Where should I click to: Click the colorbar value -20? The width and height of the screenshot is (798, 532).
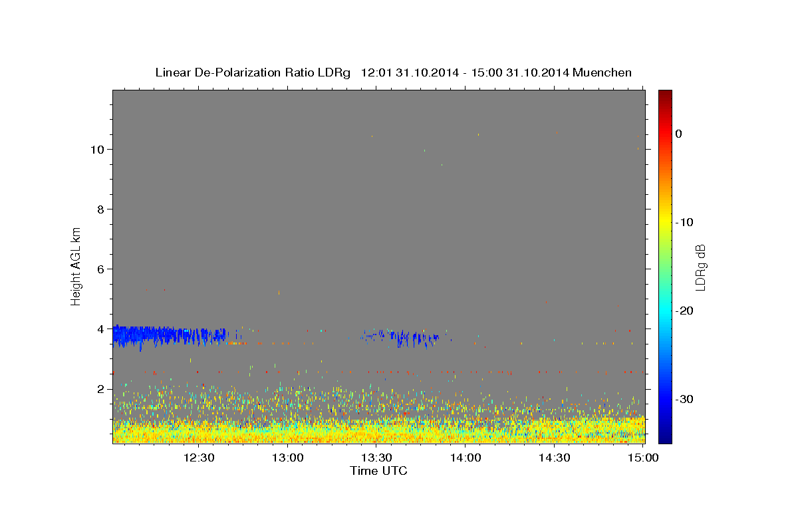coord(684,311)
